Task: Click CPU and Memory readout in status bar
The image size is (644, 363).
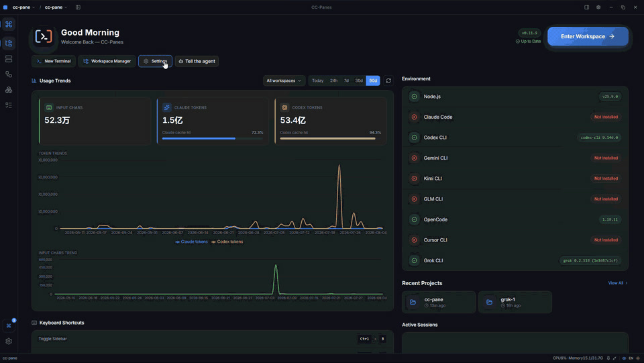Action: [578, 358]
